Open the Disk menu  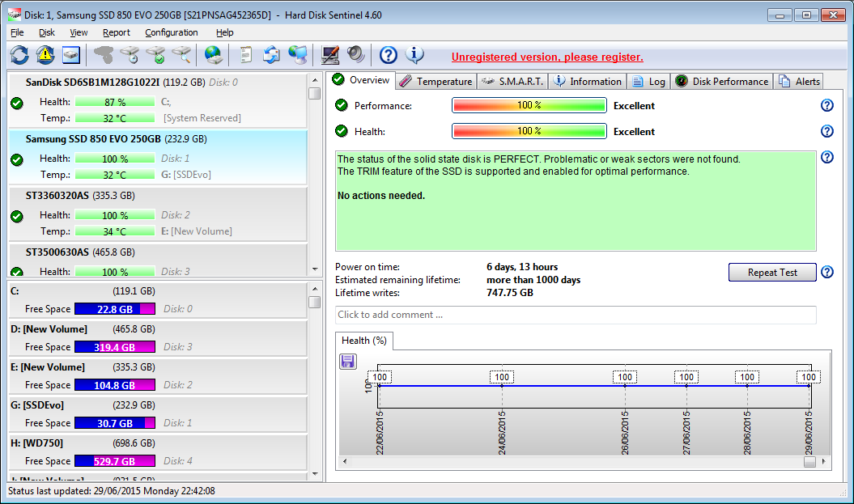click(47, 32)
